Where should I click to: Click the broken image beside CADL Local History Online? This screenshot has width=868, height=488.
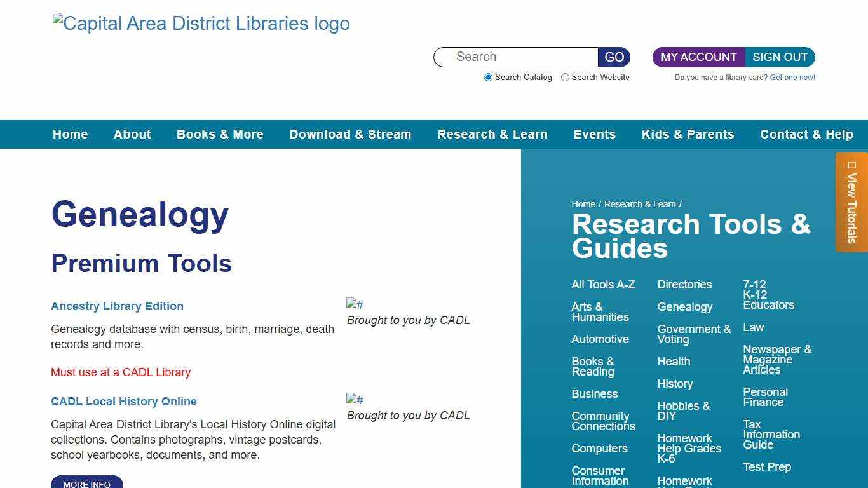354,399
